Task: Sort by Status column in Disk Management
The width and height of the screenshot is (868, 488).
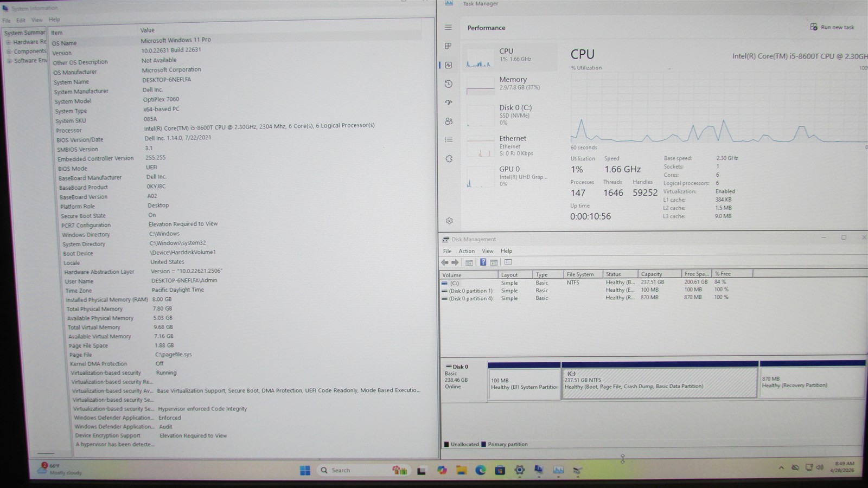Action: coord(621,274)
